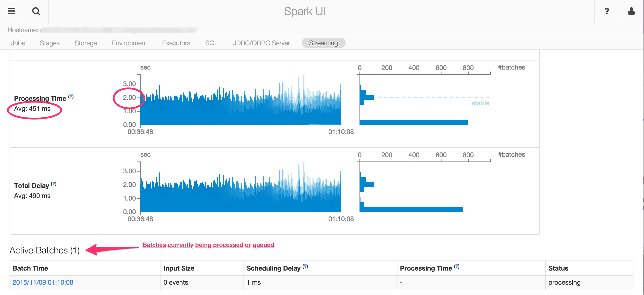Image resolution: width=644 pixels, height=295 pixels.
Task: Select the Streaming tab
Action: (x=323, y=43)
